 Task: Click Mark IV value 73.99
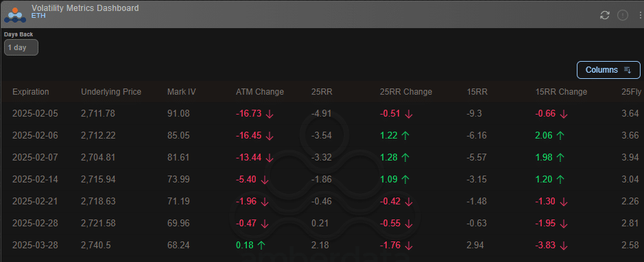coord(179,180)
